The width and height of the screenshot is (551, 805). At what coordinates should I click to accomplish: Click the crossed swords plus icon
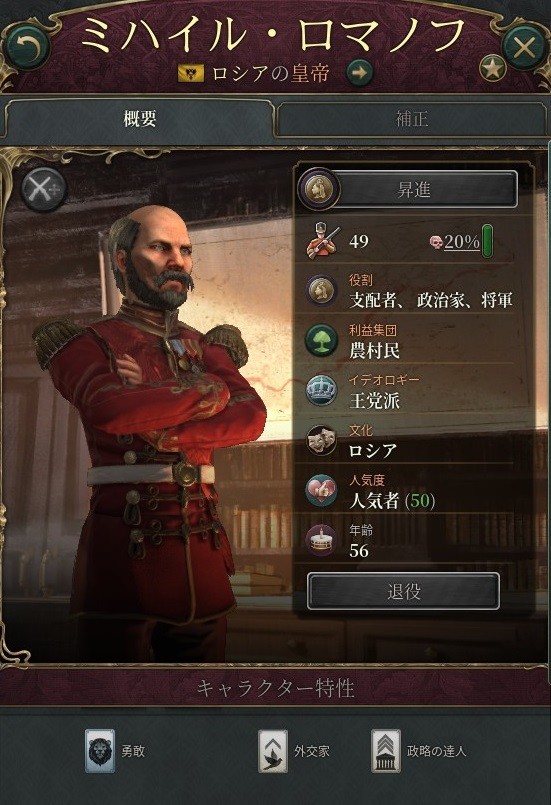click(x=44, y=189)
